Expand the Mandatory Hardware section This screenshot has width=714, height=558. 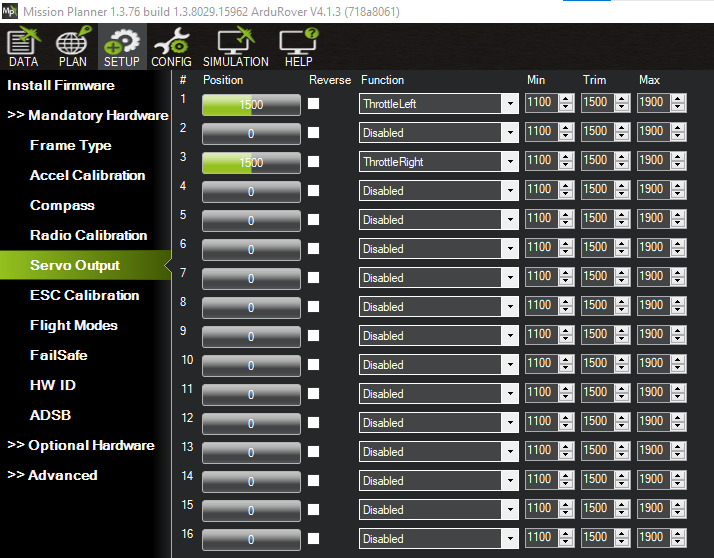click(88, 115)
